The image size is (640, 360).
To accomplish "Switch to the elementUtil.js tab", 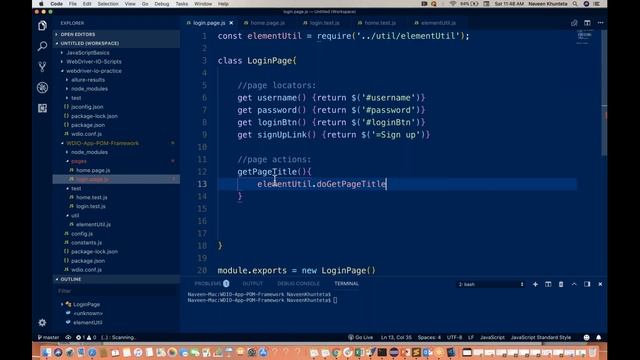I will click(x=438, y=23).
